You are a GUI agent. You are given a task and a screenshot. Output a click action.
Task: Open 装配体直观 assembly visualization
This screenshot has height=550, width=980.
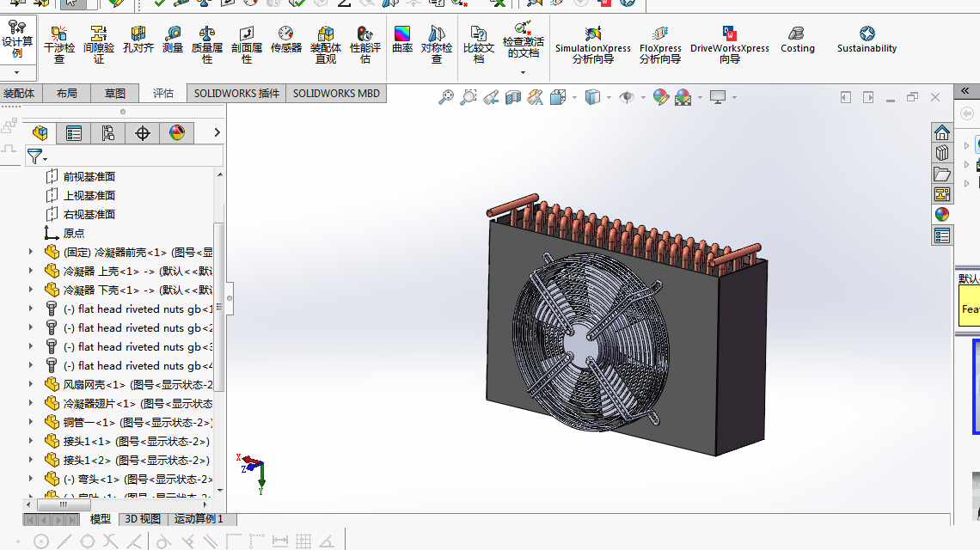click(x=326, y=45)
